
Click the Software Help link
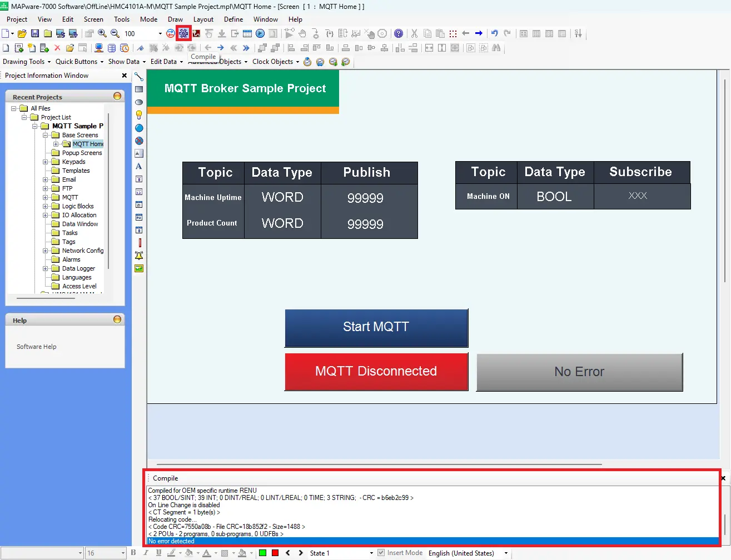point(37,347)
